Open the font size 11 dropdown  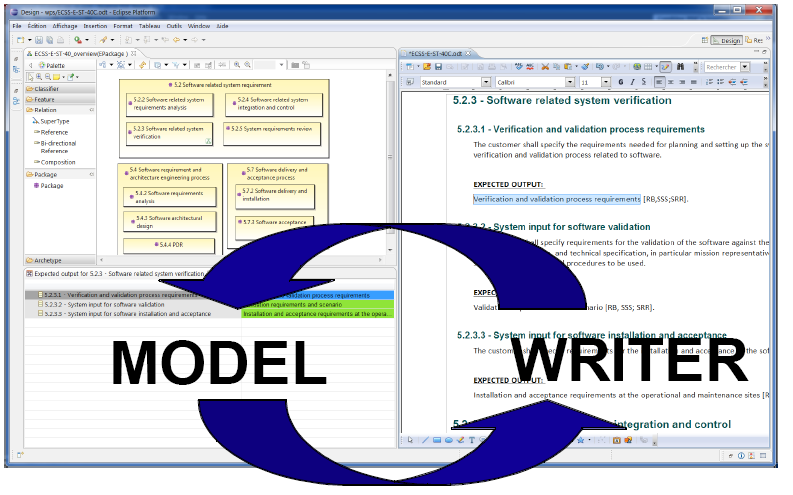[606, 82]
